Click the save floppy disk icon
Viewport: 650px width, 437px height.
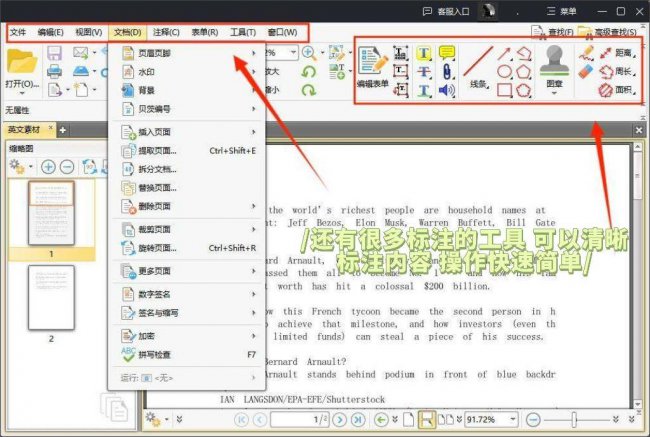[x=54, y=53]
